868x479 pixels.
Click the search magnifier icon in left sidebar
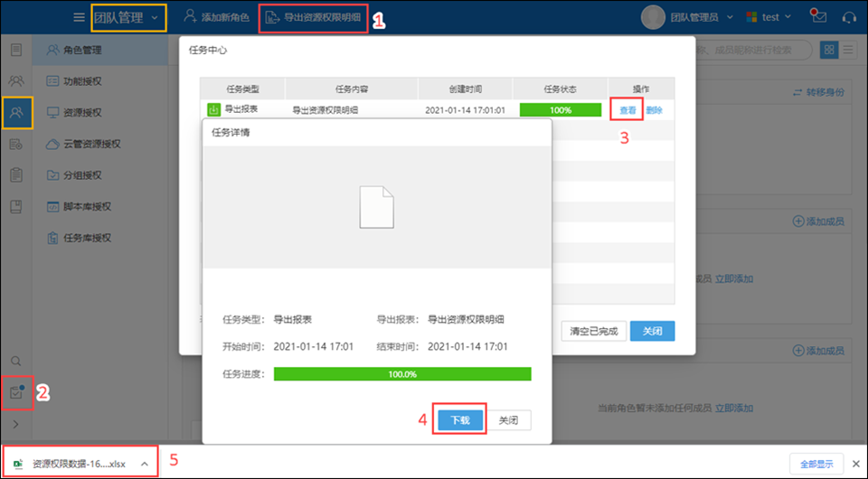coord(16,361)
